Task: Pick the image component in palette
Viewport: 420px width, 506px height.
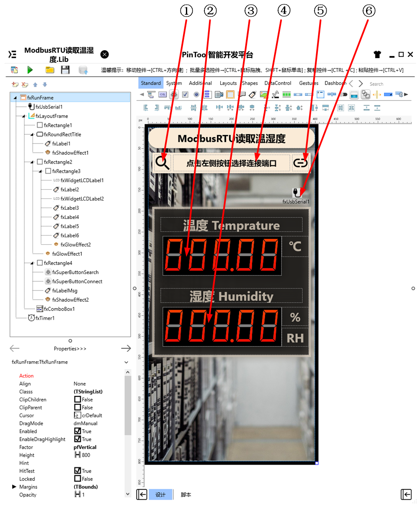Action: point(264,95)
